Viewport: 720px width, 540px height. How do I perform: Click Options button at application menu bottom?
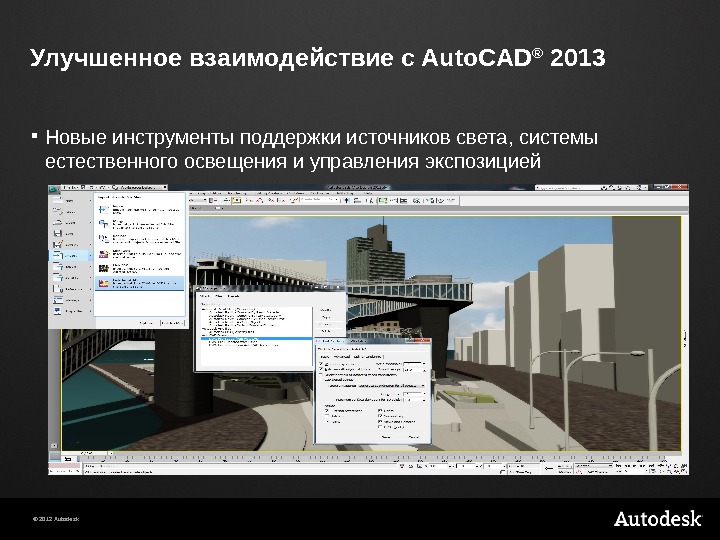click(x=146, y=323)
